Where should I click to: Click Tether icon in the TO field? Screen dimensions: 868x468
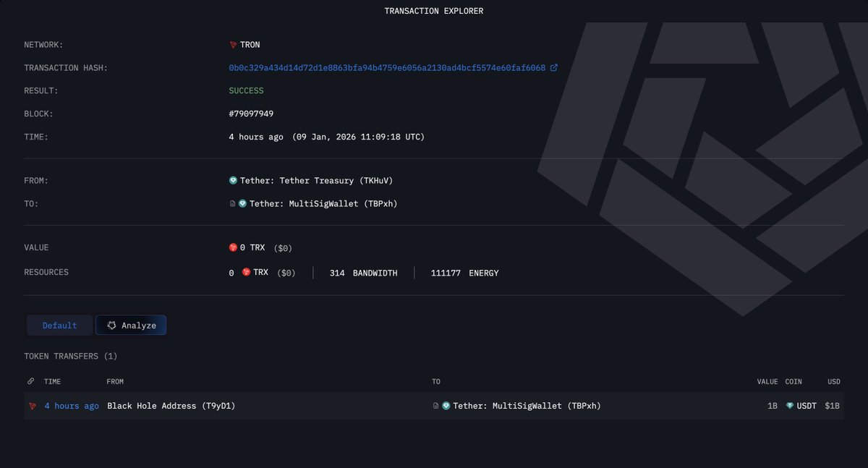(242, 203)
